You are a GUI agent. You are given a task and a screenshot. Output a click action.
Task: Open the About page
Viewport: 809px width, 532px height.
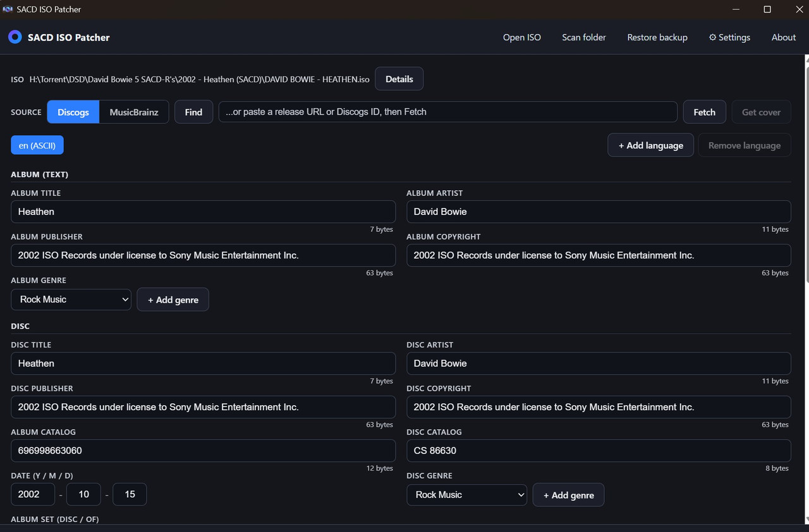(x=784, y=37)
